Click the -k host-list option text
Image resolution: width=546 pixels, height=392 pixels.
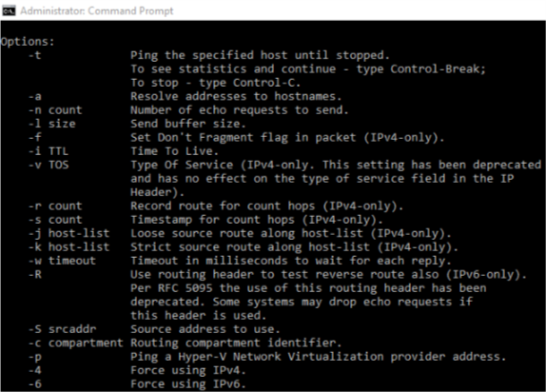pyautogui.click(x=68, y=247)
